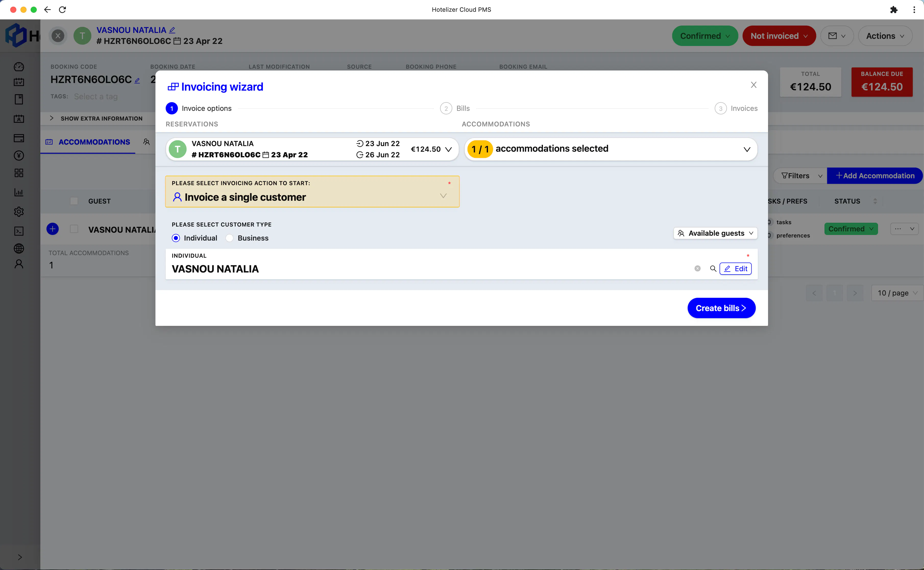This screenshot has height=570, width=924.
Task: Click the blue plus icon in guest row
Action: (52, 229)
